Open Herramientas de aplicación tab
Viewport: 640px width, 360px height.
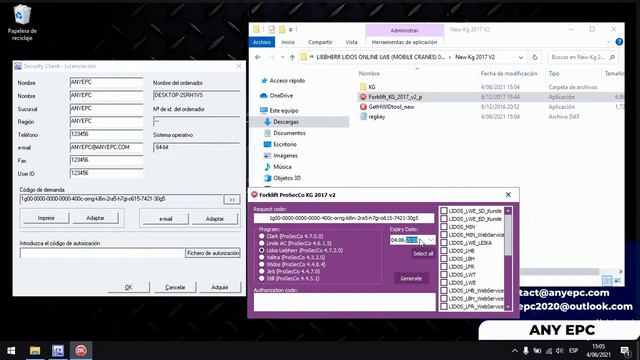click(x=404, y=42)
